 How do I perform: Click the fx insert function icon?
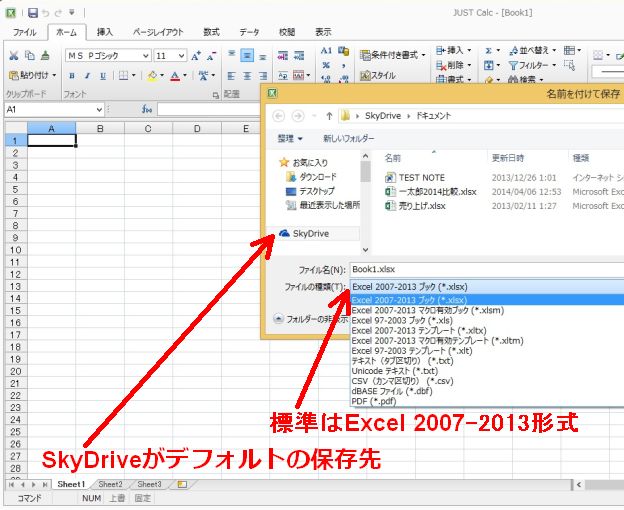147,109
